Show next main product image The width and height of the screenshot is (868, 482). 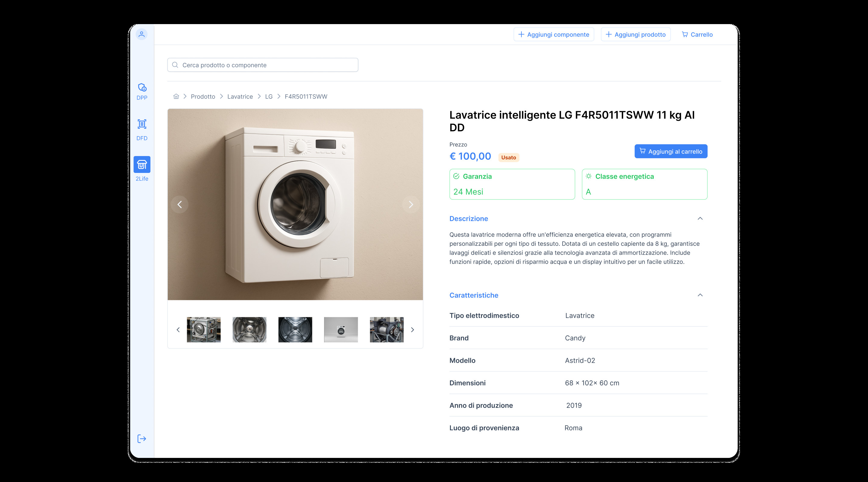tap(411, 205)
